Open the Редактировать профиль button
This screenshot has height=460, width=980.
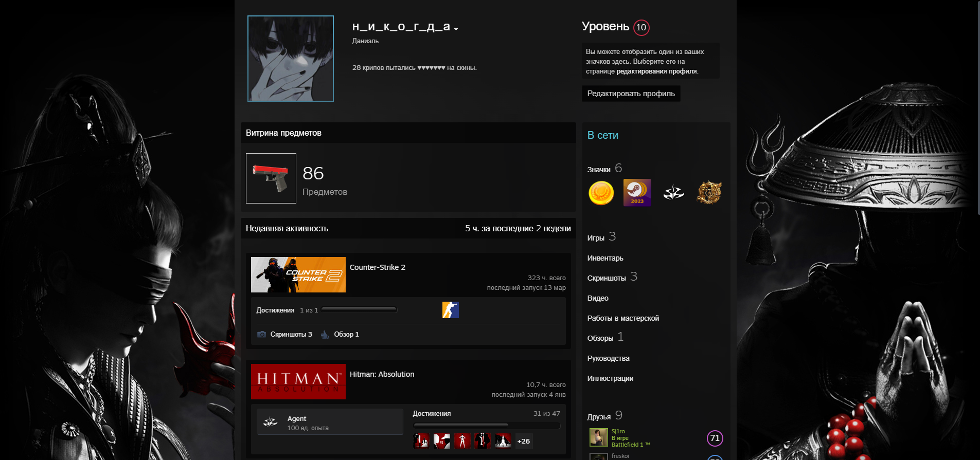coord(631,94)
